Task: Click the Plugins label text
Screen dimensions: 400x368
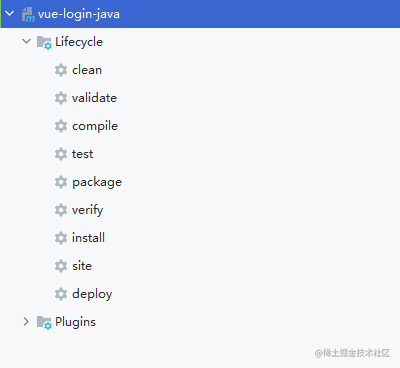Action: (75, 322)
